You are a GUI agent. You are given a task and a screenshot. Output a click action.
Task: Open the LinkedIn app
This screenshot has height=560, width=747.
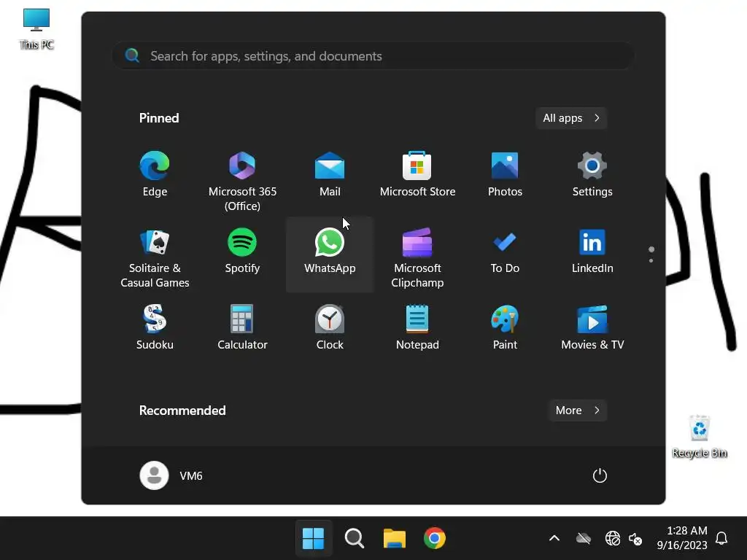[x=592, y=251]
